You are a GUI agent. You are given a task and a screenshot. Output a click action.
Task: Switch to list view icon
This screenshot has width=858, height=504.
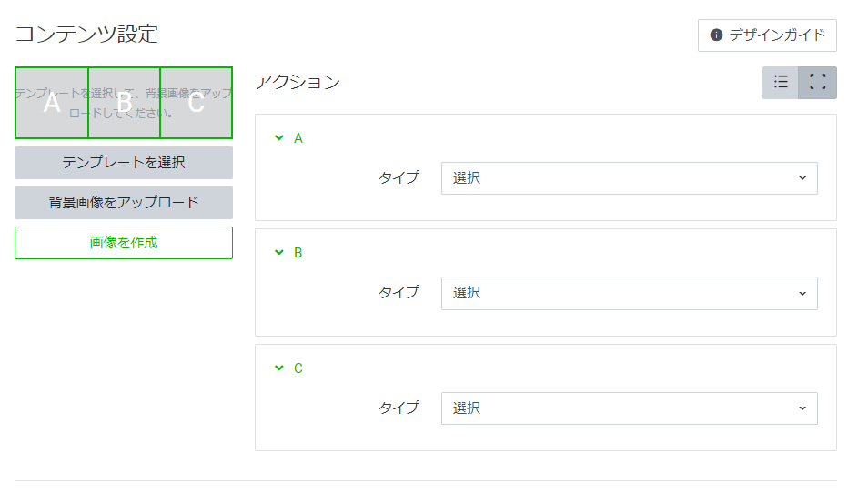[x=781, y=83]
